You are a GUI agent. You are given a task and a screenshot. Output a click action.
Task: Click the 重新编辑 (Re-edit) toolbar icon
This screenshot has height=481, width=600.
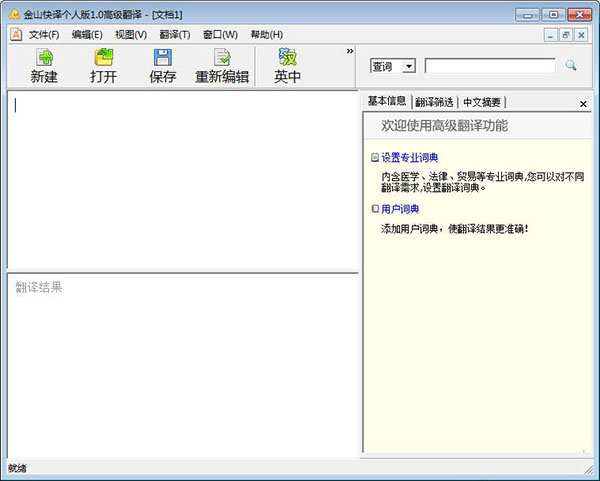coord(222,58)
